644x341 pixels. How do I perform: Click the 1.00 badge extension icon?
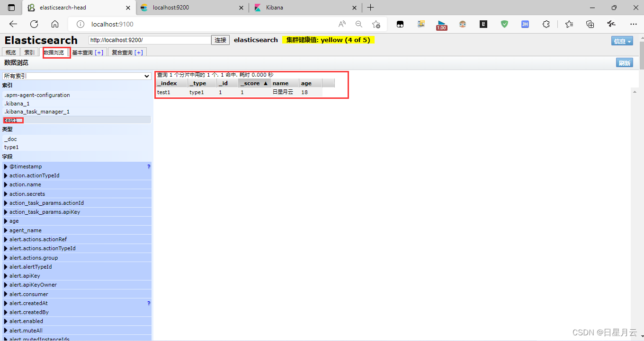pyautogui.click(x=441, y=25)
